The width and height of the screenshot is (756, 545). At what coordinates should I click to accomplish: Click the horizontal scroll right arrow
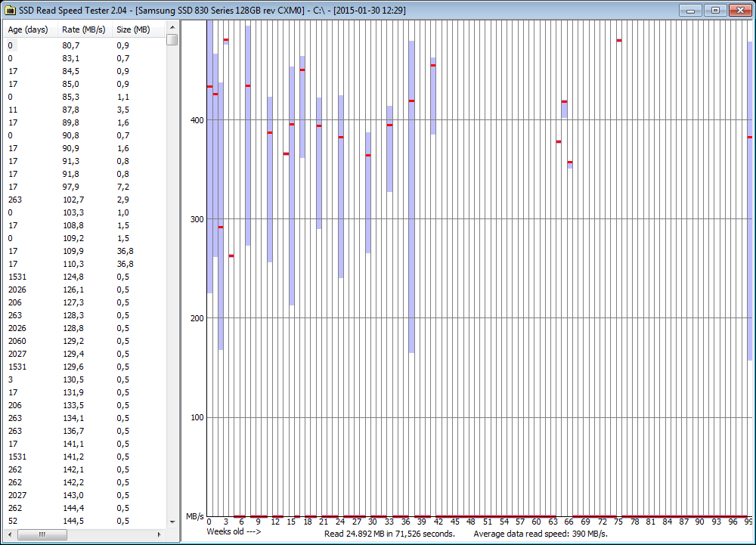(x=159, y=534)
